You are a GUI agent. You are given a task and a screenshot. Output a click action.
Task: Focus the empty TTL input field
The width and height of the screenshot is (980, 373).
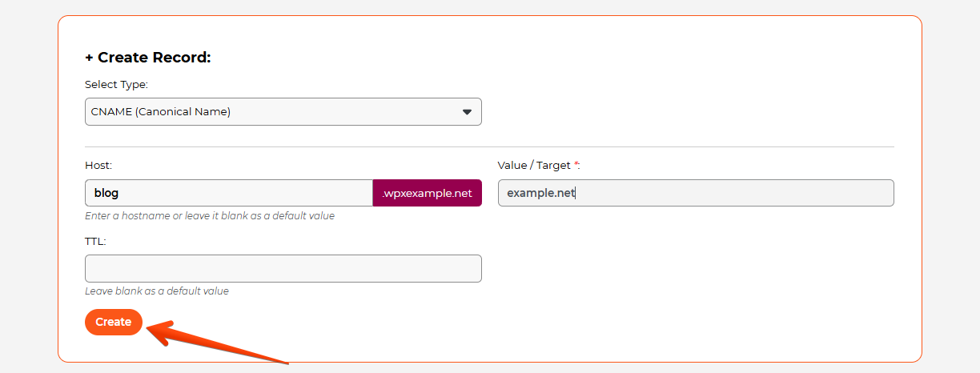[283, 268]
